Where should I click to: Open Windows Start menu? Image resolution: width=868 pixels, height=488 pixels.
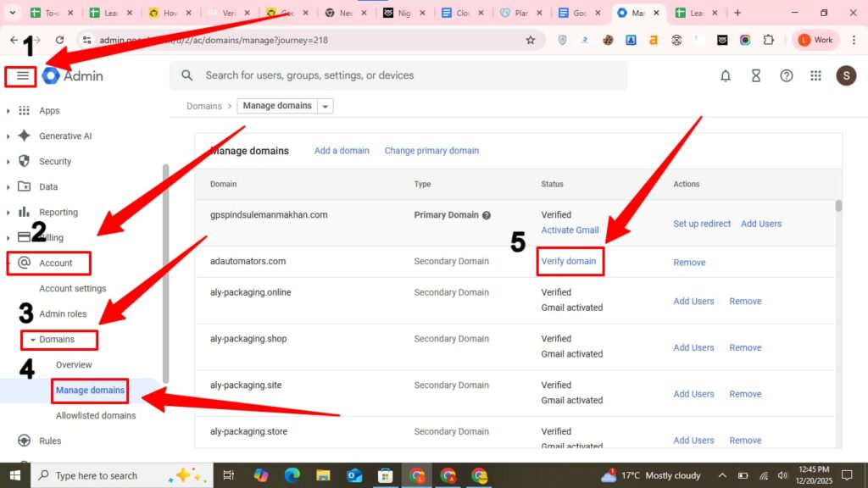click(x=14, y=475)
